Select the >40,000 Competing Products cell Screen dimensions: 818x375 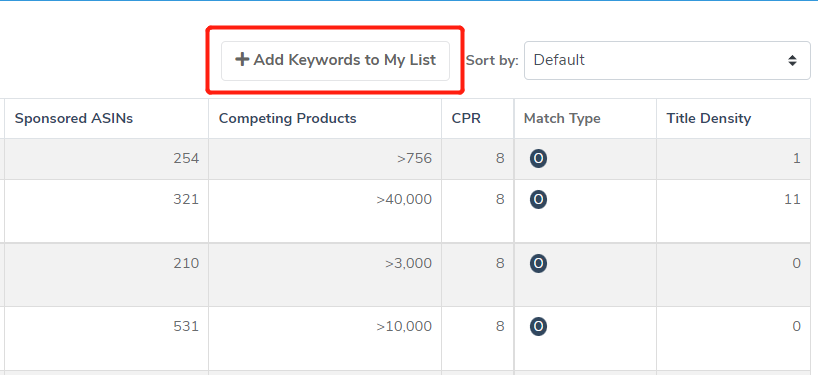click(x=325, y=211)
